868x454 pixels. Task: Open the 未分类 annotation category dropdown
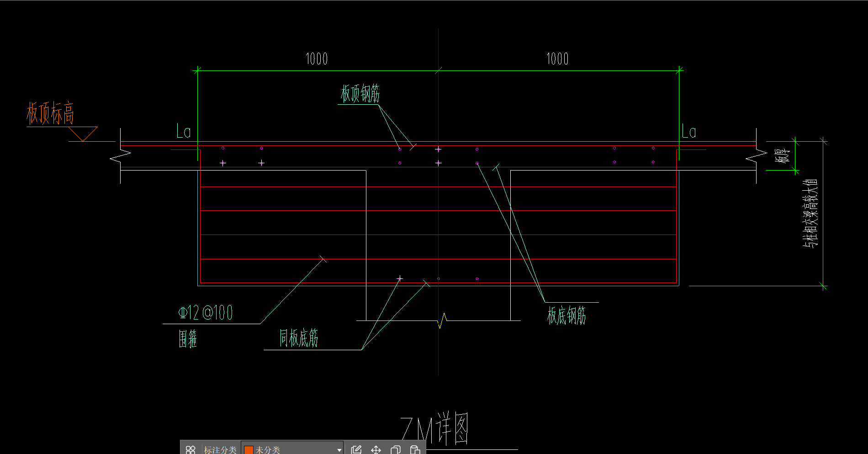click(292, 449)
